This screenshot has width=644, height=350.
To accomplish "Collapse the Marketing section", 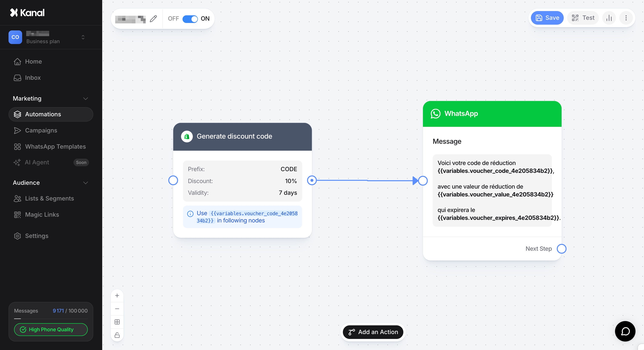I will pos(85,98).
